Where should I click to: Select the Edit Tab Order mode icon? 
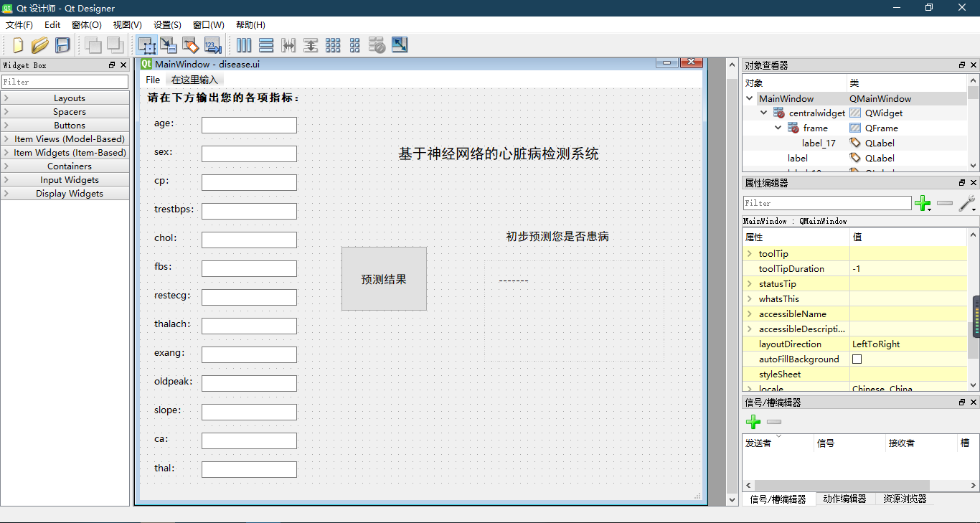point(213,45)
